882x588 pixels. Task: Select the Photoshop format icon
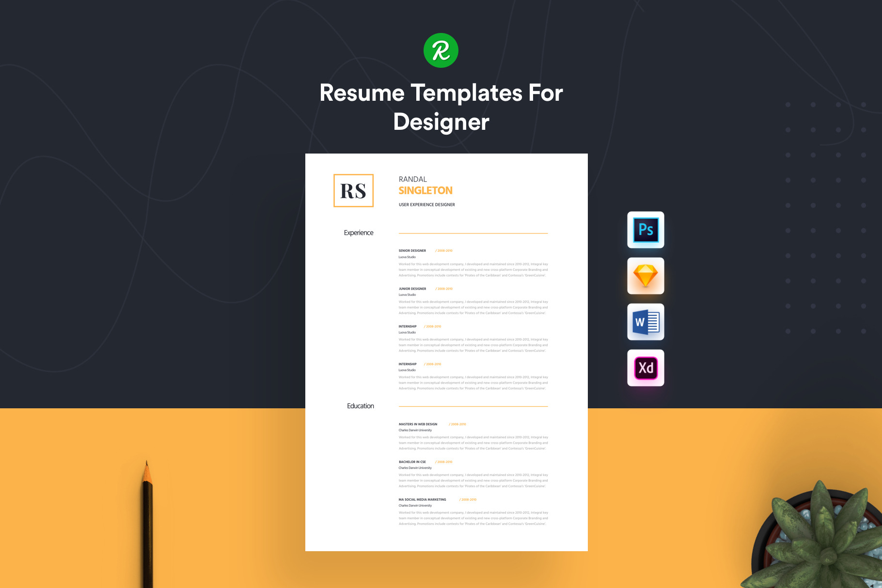[x=646, y=230]
